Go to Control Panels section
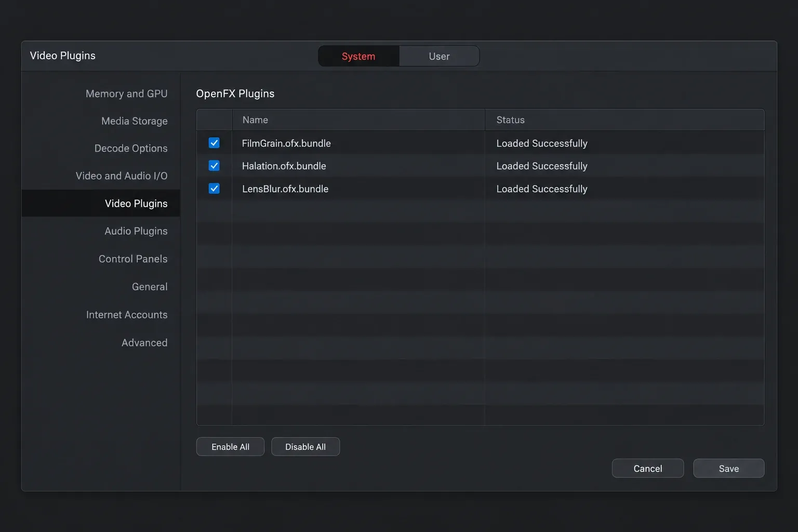The height and width of the screenshot is (532, 798). (x=133, y=259)
